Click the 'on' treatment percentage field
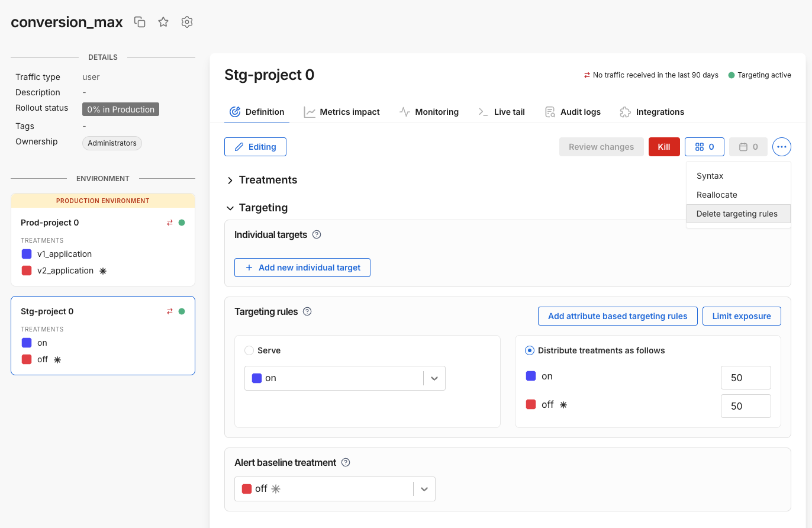The height and width of the screenshot is (528, 812). (x=746, y=378)
